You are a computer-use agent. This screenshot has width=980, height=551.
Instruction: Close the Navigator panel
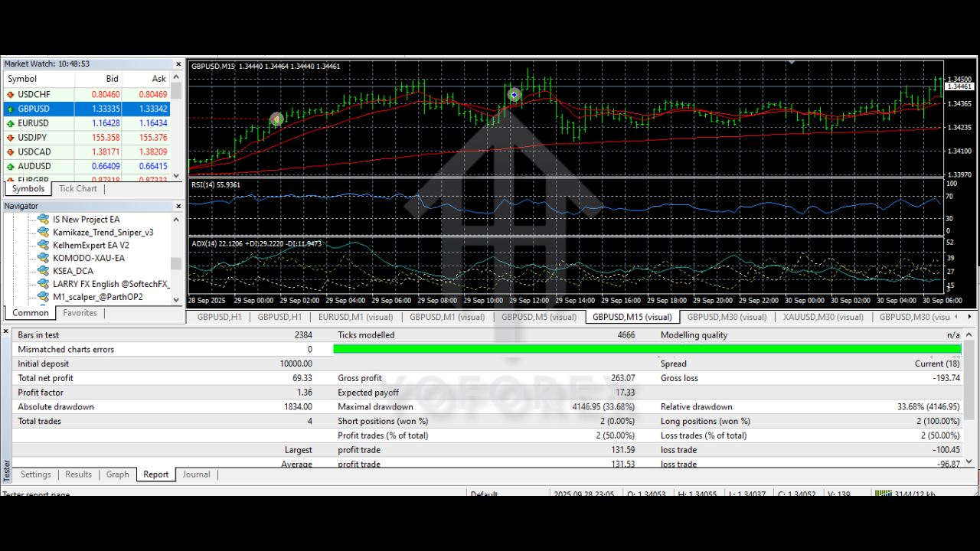click(179, 206)
